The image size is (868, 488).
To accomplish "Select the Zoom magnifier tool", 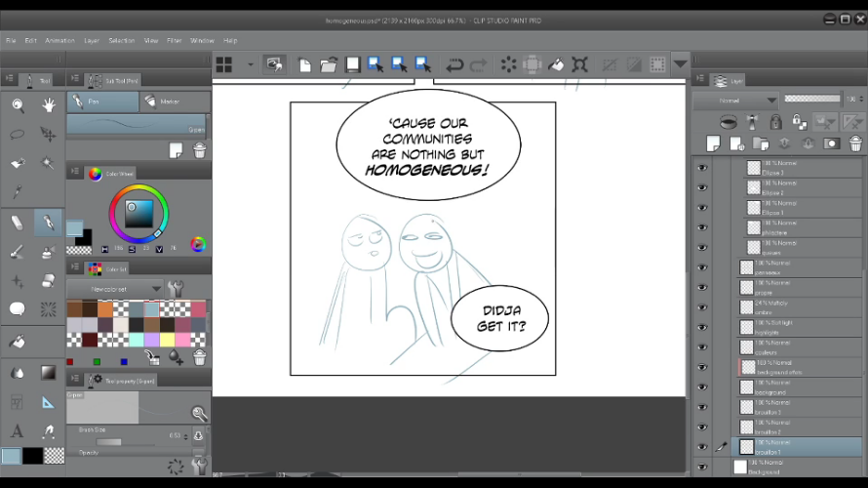I will tap(18, 104).
